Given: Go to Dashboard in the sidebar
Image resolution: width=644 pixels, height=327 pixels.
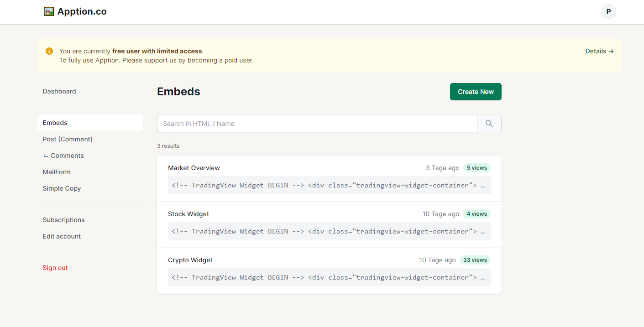Looking at the screenshot, I should tap(59, 91).
